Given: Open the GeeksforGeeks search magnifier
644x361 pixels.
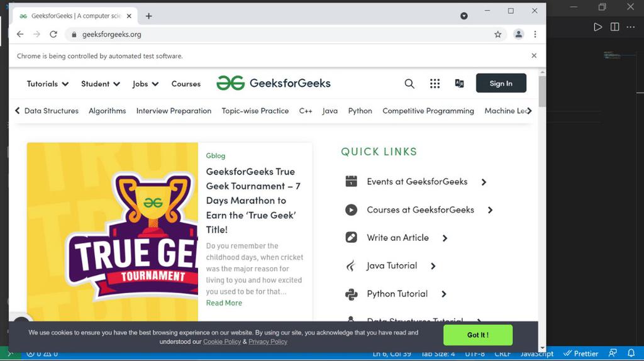Looking at the screenshot, I should tap(409, 84).
